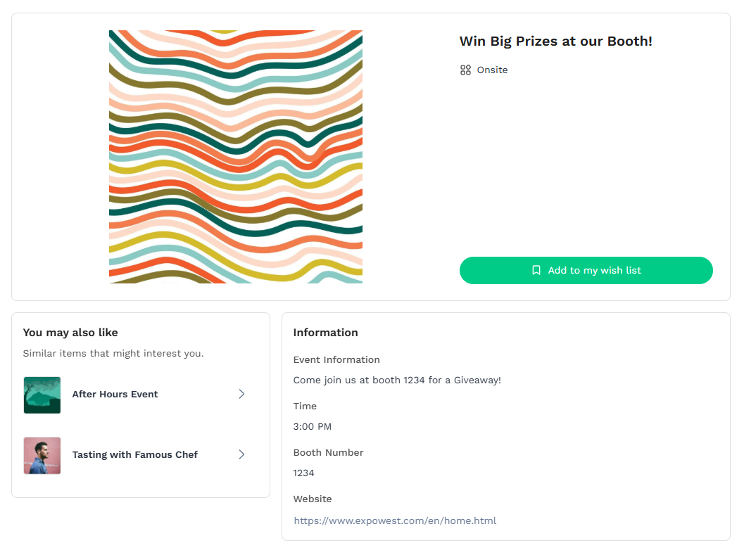Click the 3:00 PM time value
Screen dimensions: 756x550
click(312, 426)
